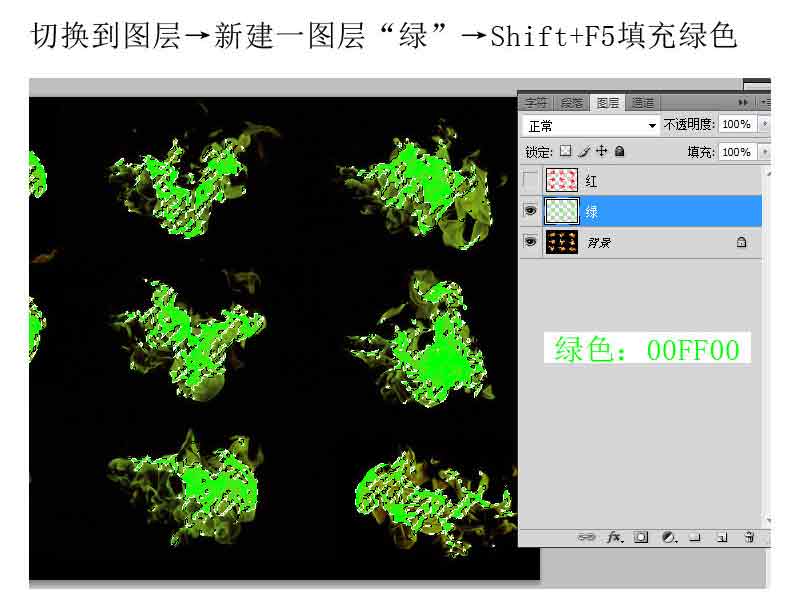Screen dimensions: 788x595
Task: Create a new layer icon
Action: click(x=722, y=537)
